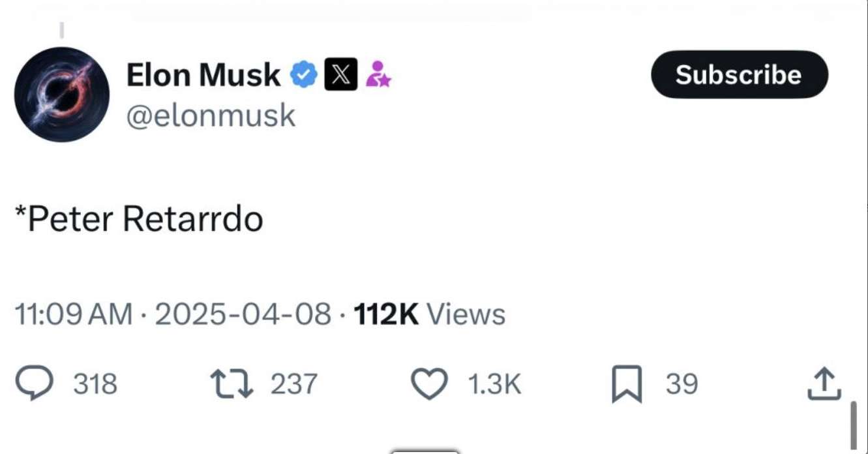Click the blue verified checkmark badge
This screenshot has height=454, width=868.
tap(303, 74)
